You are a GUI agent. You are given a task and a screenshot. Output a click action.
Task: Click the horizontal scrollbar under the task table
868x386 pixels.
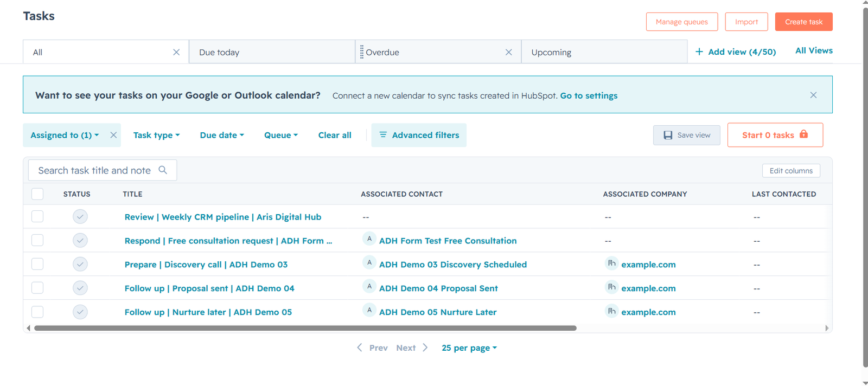coord(305,328)
